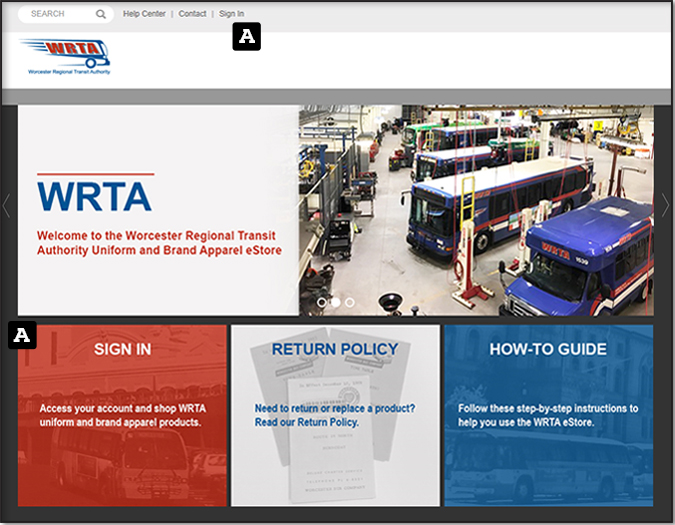The height and width of the screenshot is (525, 675).
Task: Open the RETURN POLICY tile heading
Action: [x=335, y=349]
